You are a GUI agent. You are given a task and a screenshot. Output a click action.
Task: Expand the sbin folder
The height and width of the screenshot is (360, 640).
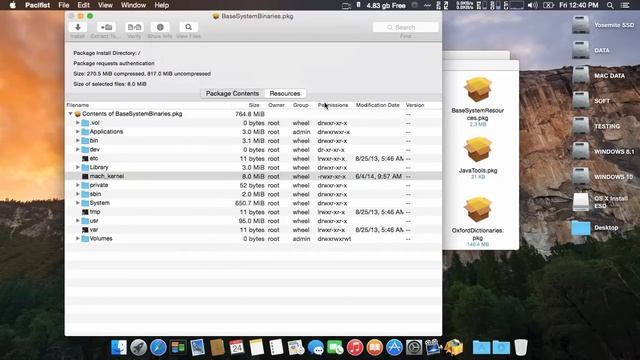pyautogui.click(x=78, y=194)
